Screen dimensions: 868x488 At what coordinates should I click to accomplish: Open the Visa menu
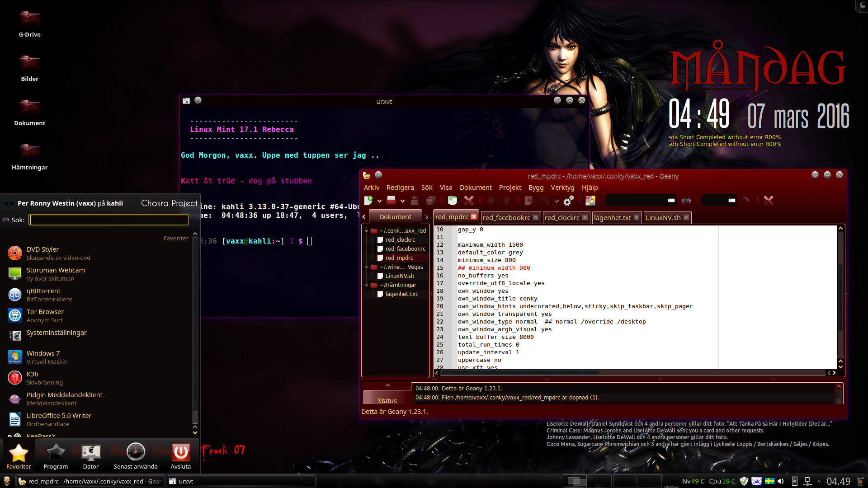click(446, 188)
